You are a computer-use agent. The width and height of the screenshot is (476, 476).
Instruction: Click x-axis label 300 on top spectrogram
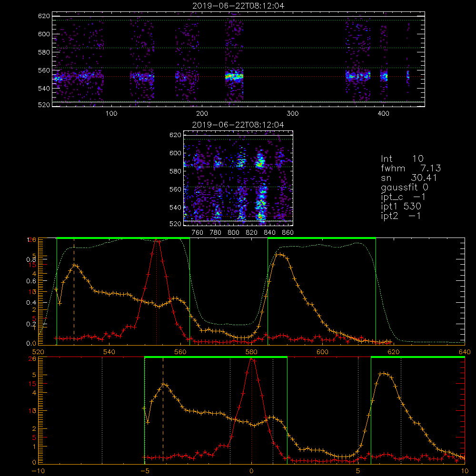click(293, 114)
